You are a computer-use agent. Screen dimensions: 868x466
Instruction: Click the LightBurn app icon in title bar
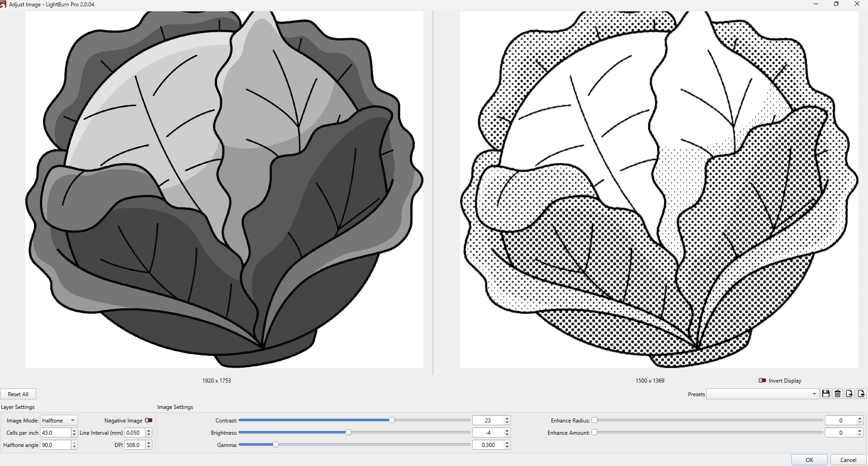3,4
